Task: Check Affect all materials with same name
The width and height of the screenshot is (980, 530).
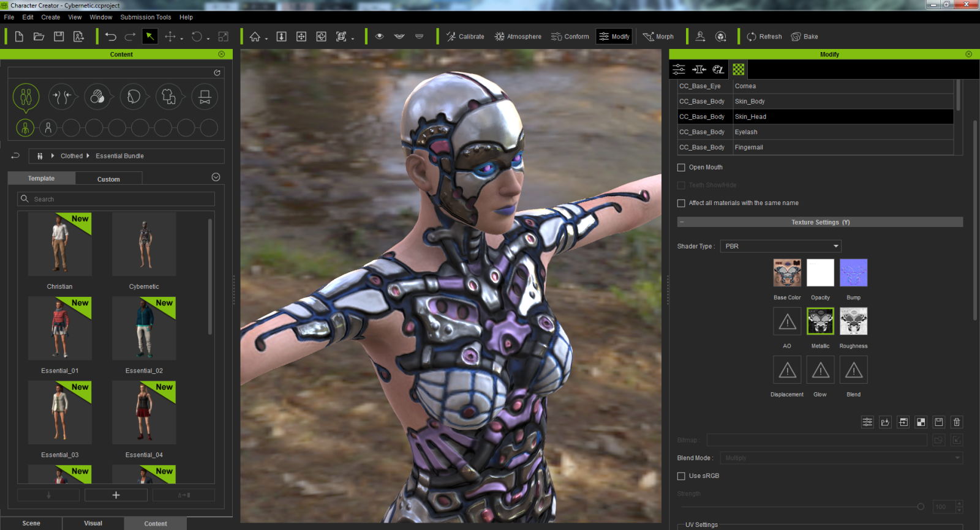Action: coord(681,203)
